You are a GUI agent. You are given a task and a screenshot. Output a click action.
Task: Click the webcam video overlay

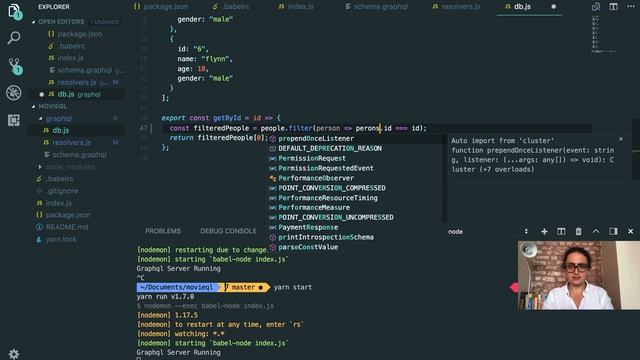[579, 275]
